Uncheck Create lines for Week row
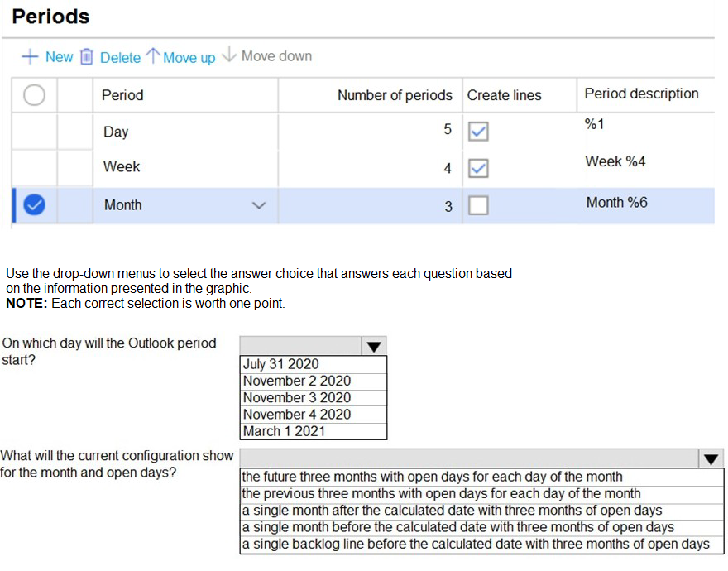This screenshot has width=728, height=571. (x=478, y=168)
